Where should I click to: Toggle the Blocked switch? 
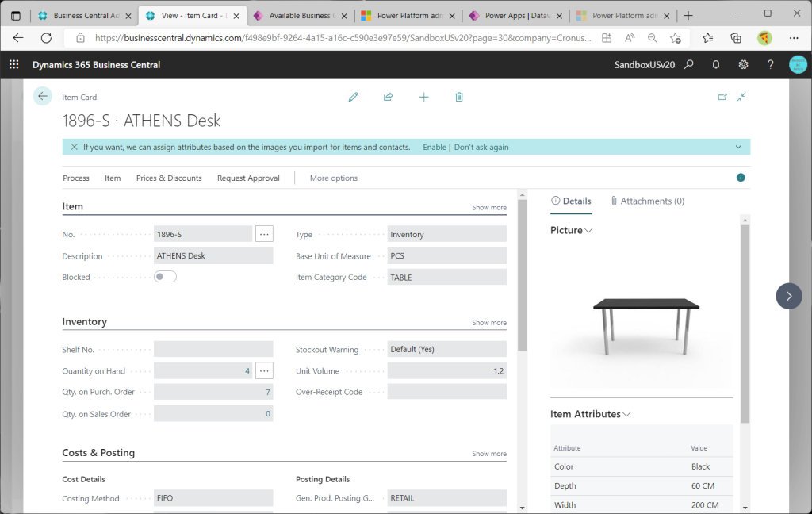click(x=165, y=277)
